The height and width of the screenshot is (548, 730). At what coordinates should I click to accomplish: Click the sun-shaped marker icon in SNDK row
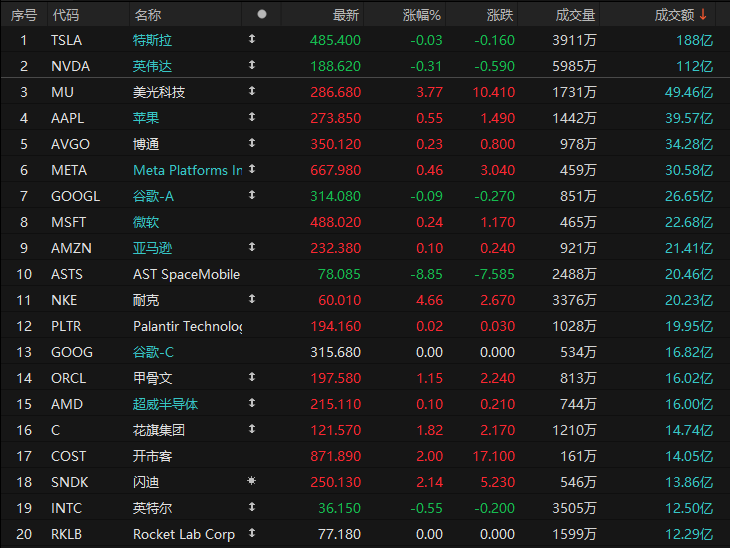tap(252, 481)
